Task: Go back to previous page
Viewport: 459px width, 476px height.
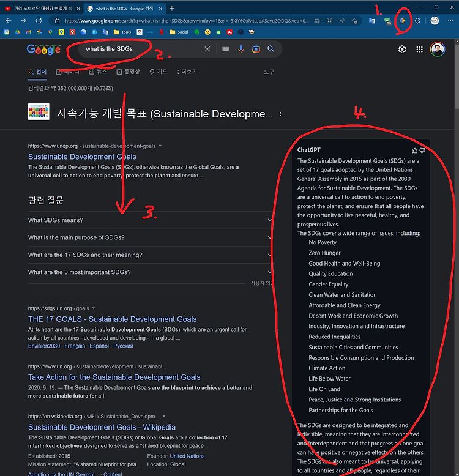Action: pyautogui.click(x=9, y=21)
